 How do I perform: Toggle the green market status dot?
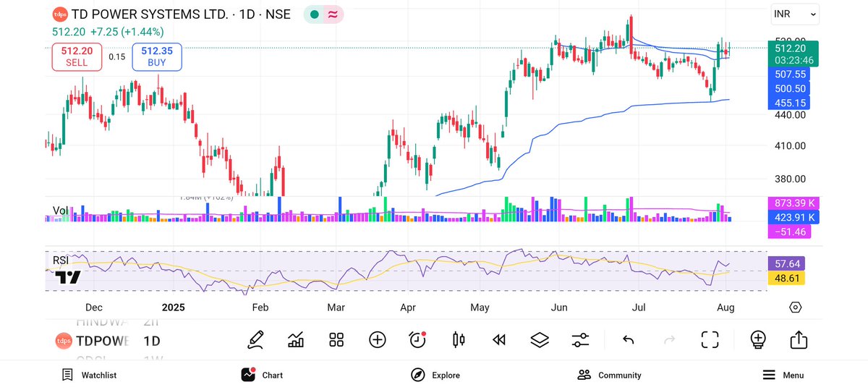[x=315, y=14]
